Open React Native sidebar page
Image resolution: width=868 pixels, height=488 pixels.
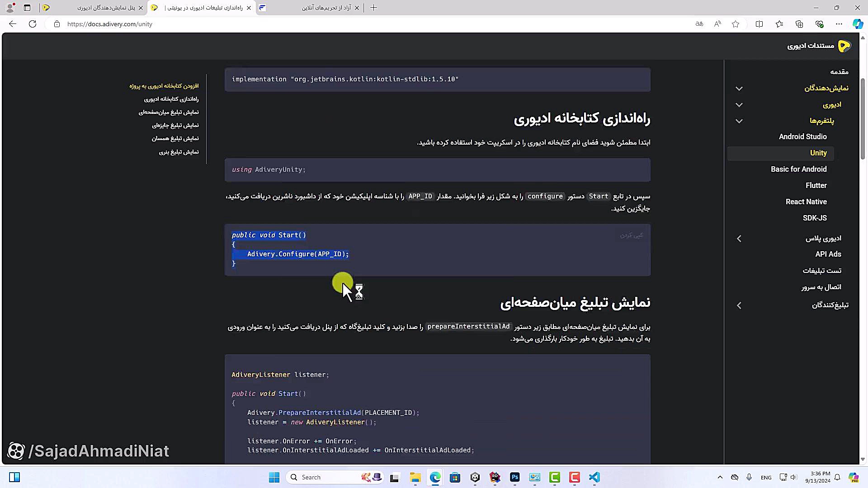[806, 202]
